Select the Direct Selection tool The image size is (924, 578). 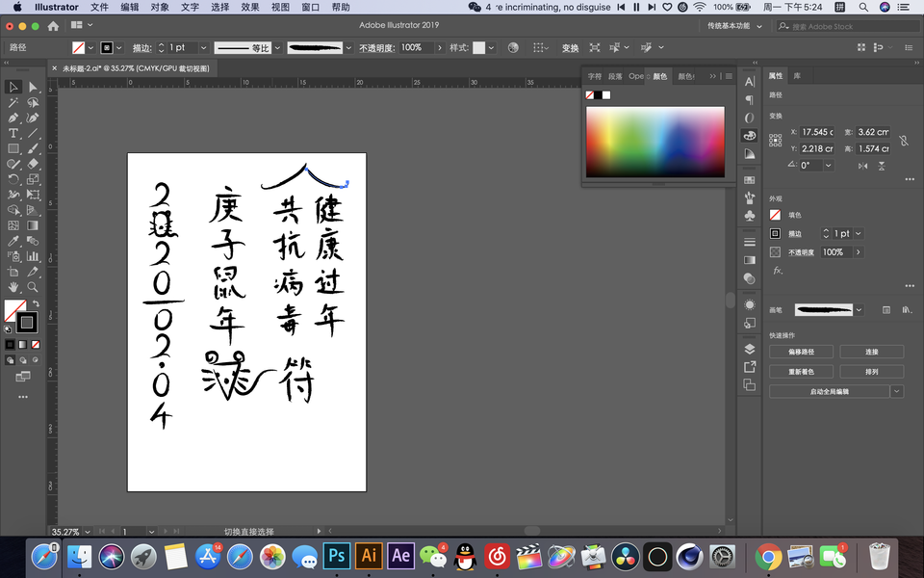click(x=33, y=87)
